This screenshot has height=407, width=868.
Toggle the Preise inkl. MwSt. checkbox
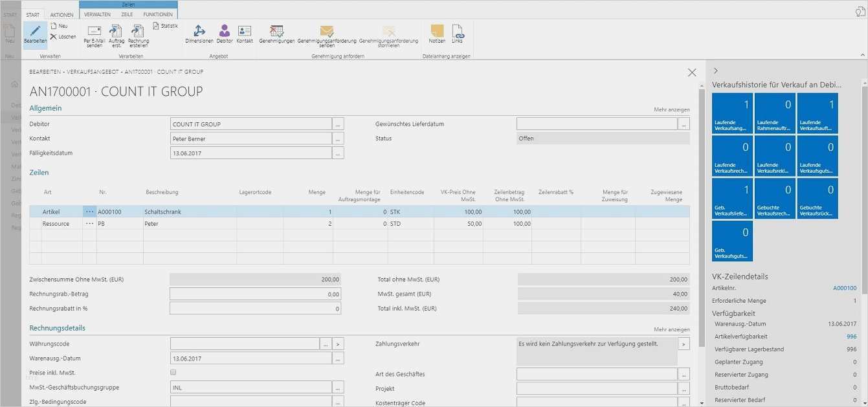pyautogui.click(x=173, y=373)
